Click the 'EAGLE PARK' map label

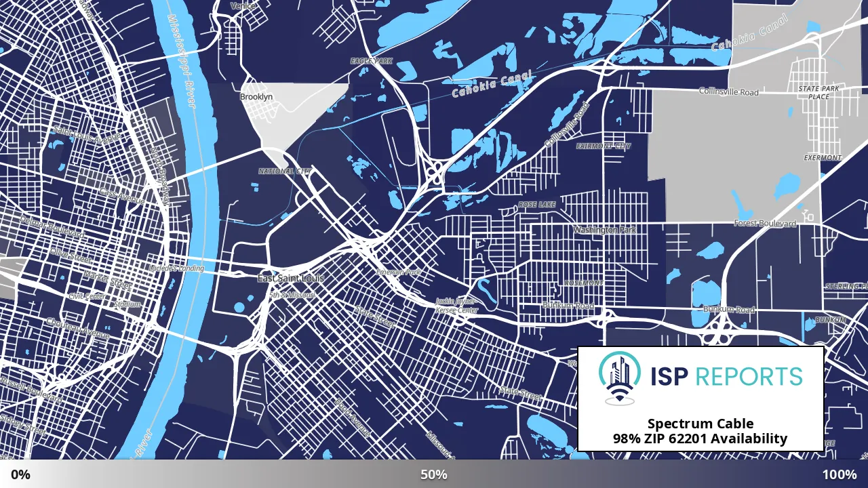372,61
